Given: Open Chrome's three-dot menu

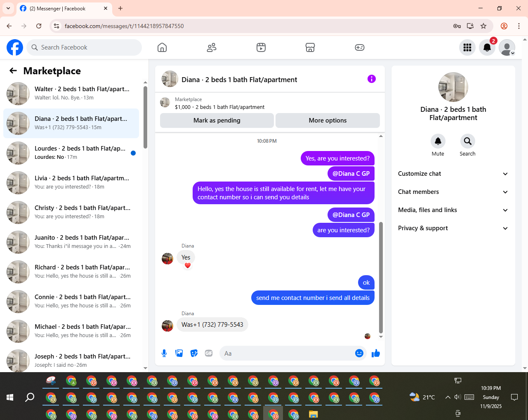Looking at the screenshot, I should [519, 26].
